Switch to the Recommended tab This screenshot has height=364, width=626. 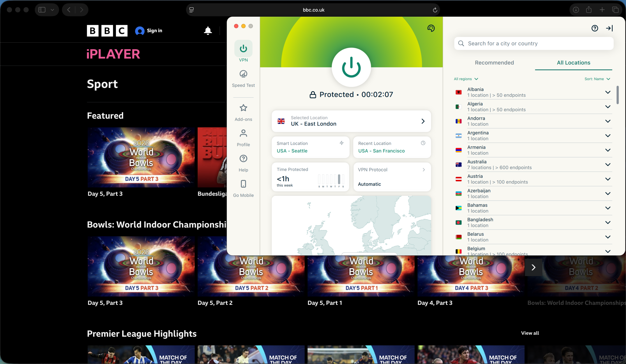point(494,63)
